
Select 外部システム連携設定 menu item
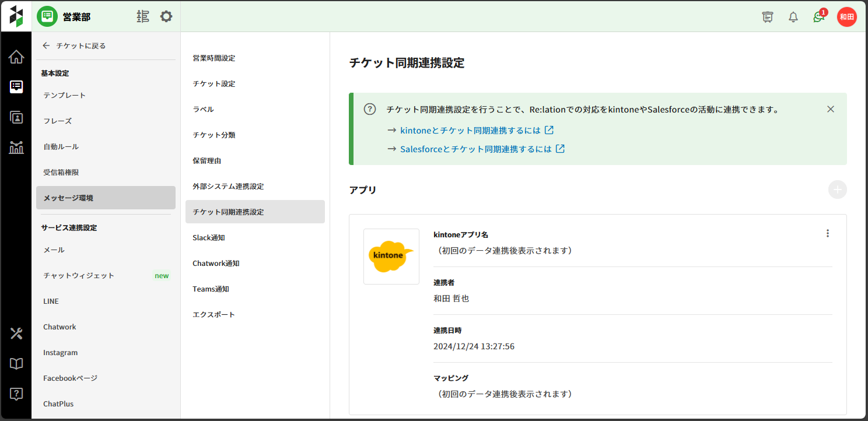pos(228,186)
